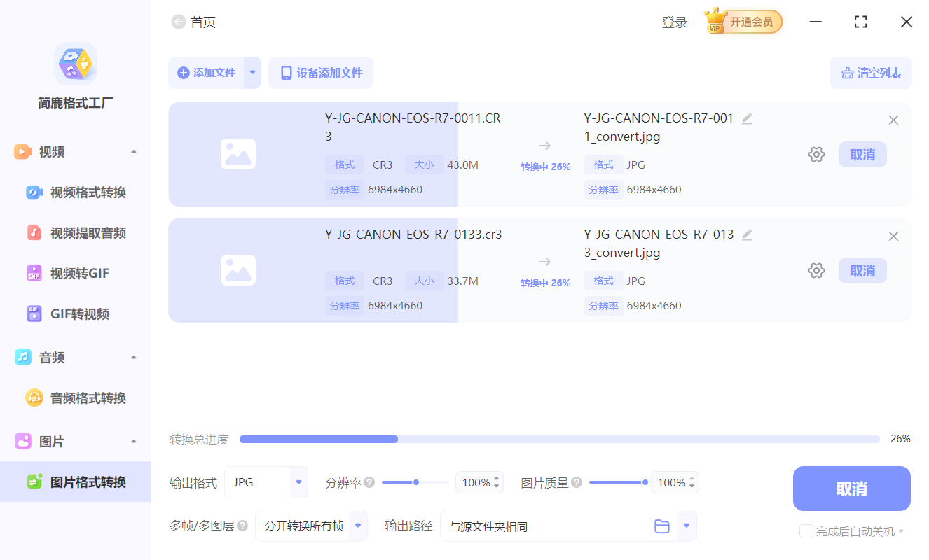This screenshot has height=560, width=929.
Task: Remove the Y-JG-CANON-EOS-R7-0133 file row
Action: 893,237
